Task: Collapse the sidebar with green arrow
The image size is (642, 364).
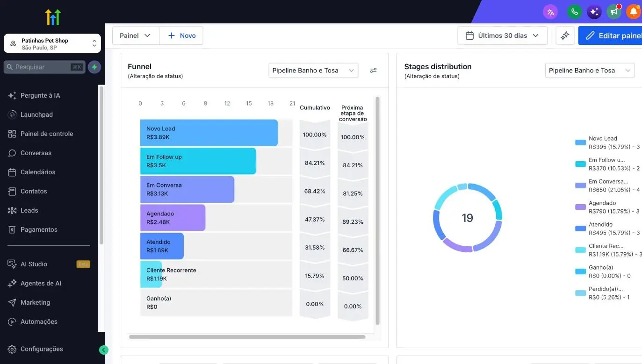Action: coord(104,350)
